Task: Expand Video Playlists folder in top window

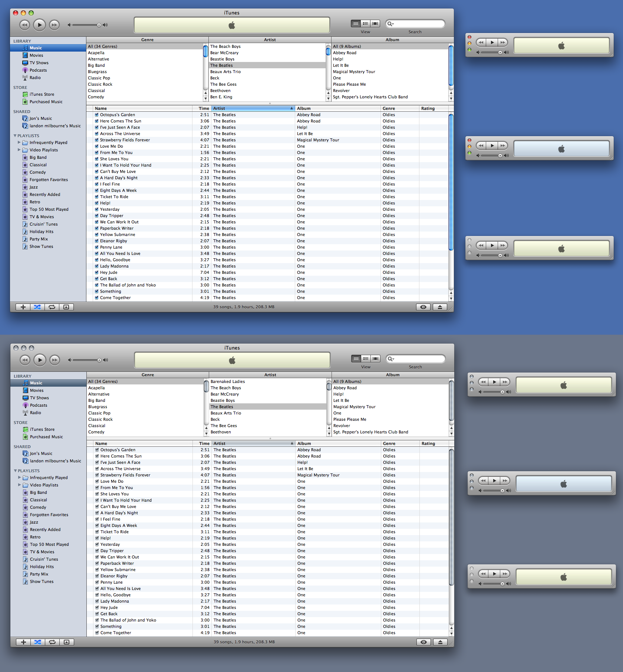Action: [x=19, y=150]
